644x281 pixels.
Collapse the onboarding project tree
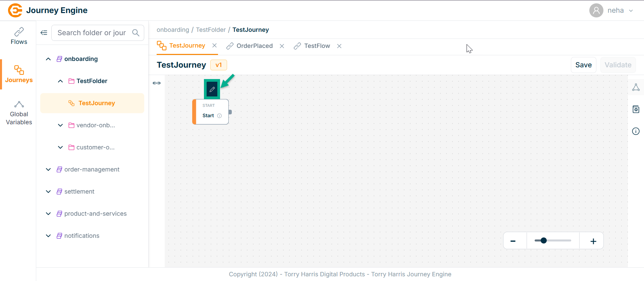[48, 59]
